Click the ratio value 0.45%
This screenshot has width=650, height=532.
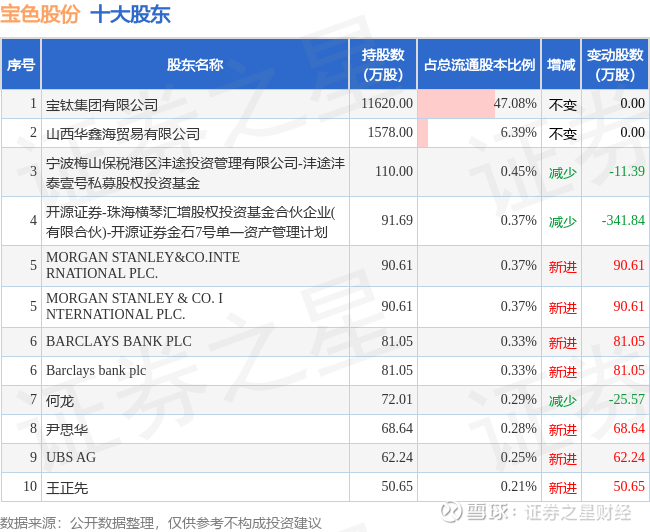click(x=519, y=171)
